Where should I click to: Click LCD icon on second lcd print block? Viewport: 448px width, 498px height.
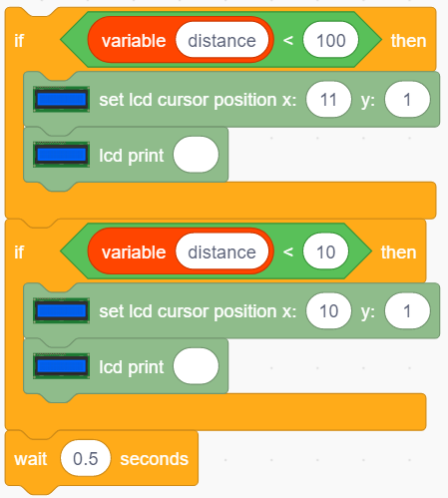click(61, 366)
